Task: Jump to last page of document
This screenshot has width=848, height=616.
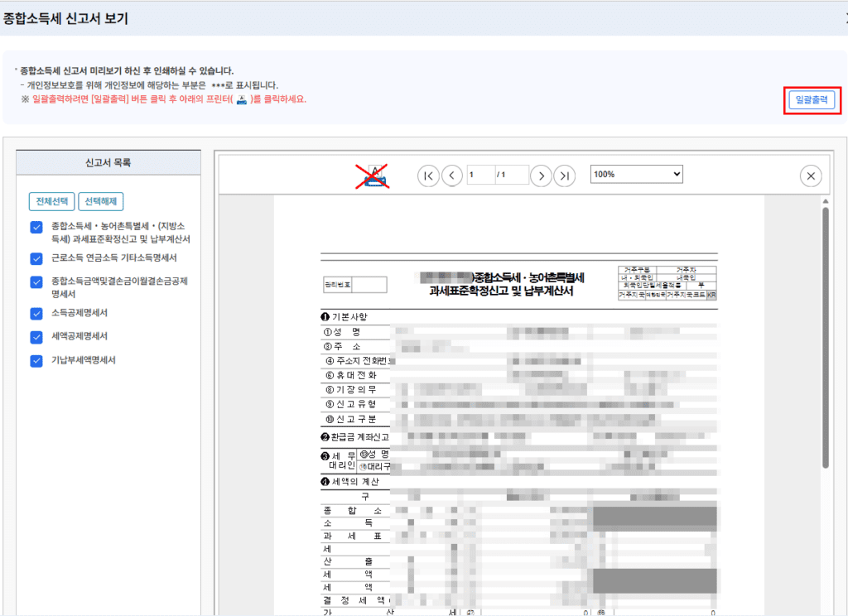Action: coord(564,176)
